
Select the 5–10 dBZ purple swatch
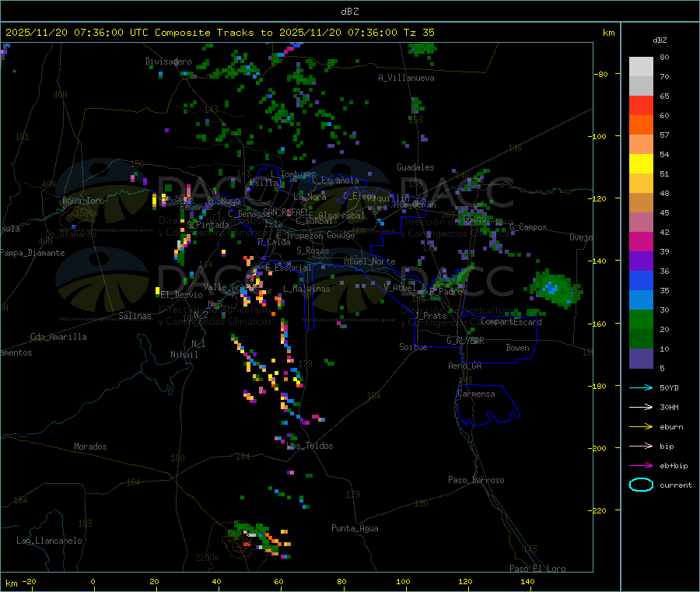click(641, 359)
